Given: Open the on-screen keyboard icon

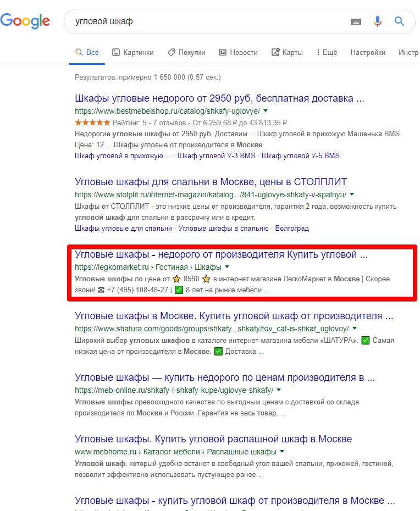Looking at the screenshot, I should point(356,21).
